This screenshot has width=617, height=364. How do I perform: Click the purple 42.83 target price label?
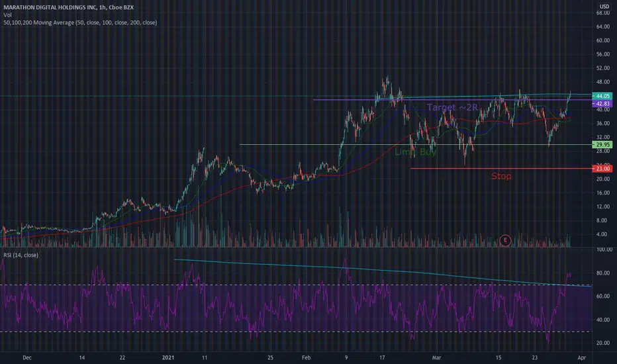[602, 104]
